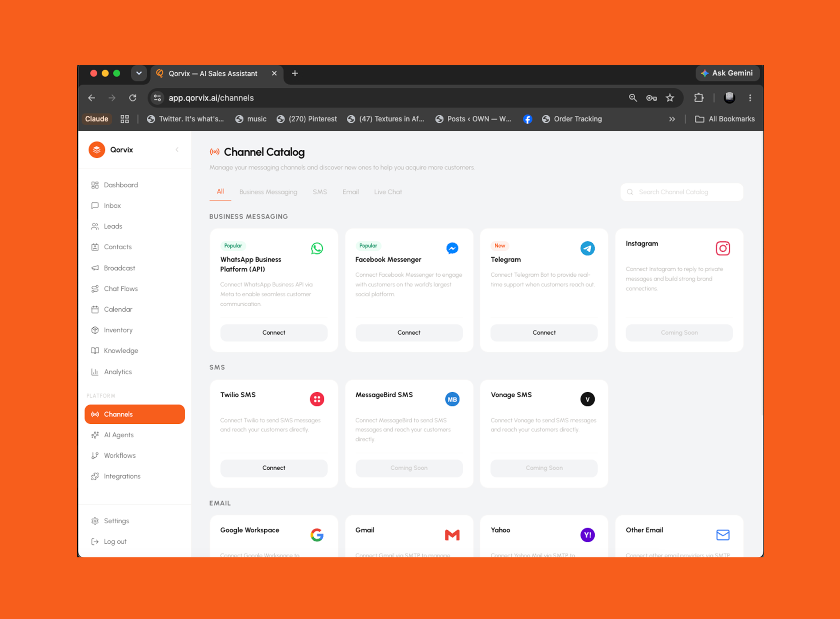Connect Facebook Messenger channel
The height and width of the screenshot is (619, 840).
(409, 333)
